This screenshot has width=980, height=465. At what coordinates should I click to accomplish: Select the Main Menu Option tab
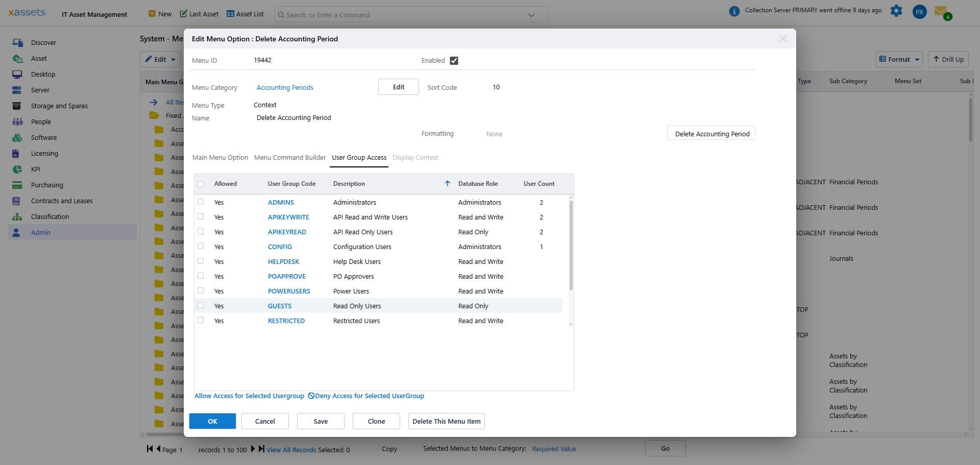(x=219, y=158)
